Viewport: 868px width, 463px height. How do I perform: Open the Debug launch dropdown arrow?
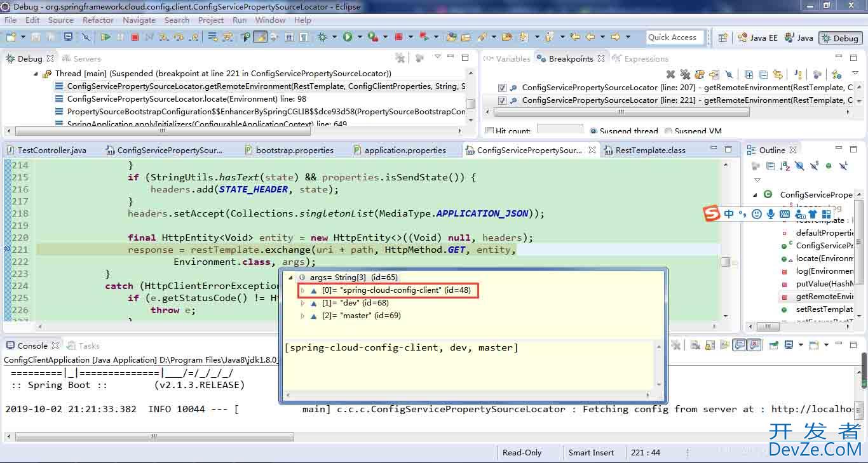click(334, 37)
